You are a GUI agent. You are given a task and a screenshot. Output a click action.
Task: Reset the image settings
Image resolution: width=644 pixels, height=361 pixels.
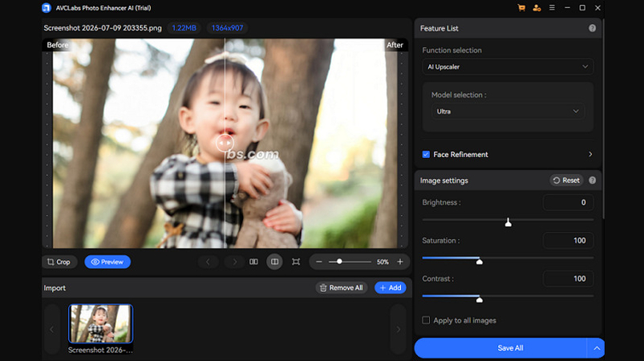pyautogui.click(x=566, y=180)
